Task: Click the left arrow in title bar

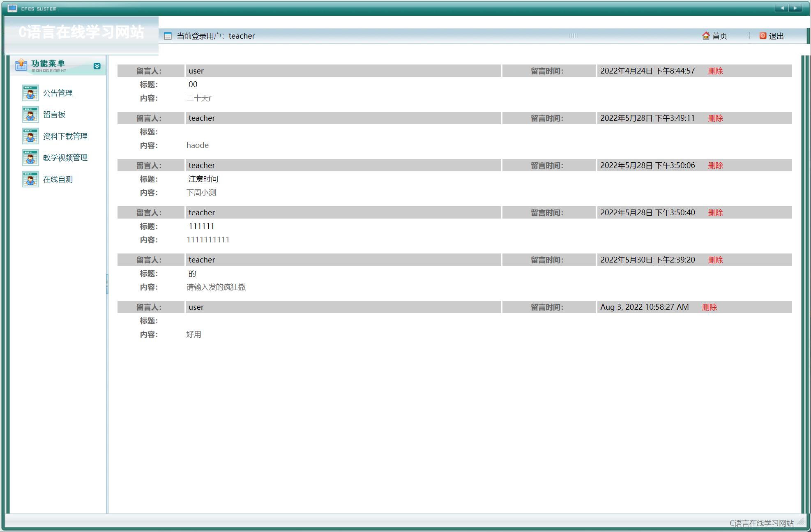Action: tap(782, 8)
